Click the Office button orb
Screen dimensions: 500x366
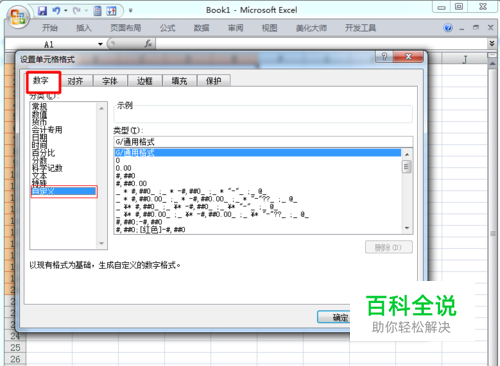pos(18,16)
